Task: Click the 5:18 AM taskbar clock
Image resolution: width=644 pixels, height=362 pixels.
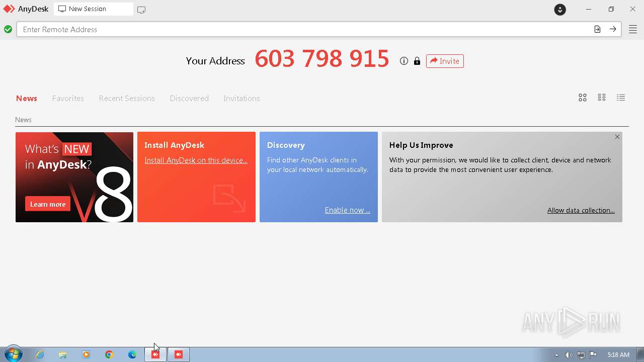Action: (x=618, y=355)
